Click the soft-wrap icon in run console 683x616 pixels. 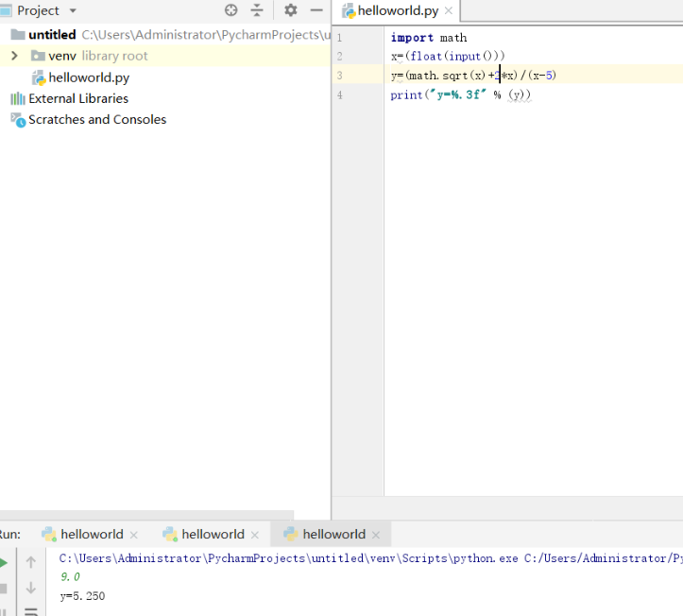31,611
